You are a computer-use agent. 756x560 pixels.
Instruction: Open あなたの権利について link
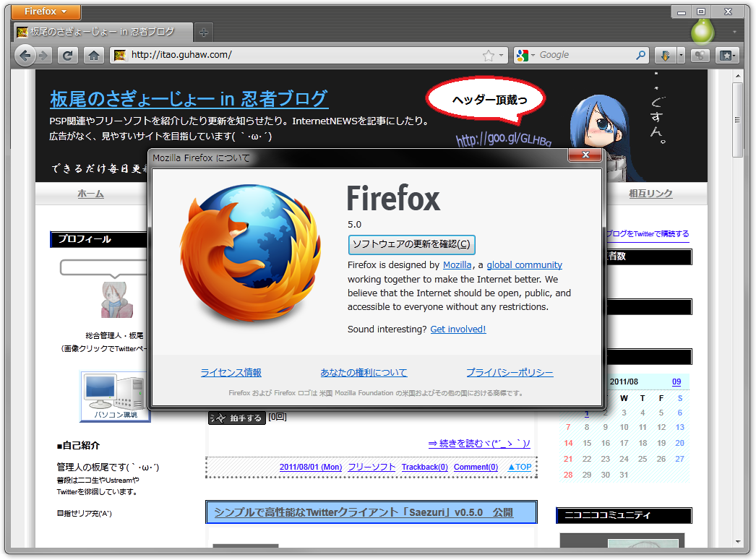[x=364, y=373]
